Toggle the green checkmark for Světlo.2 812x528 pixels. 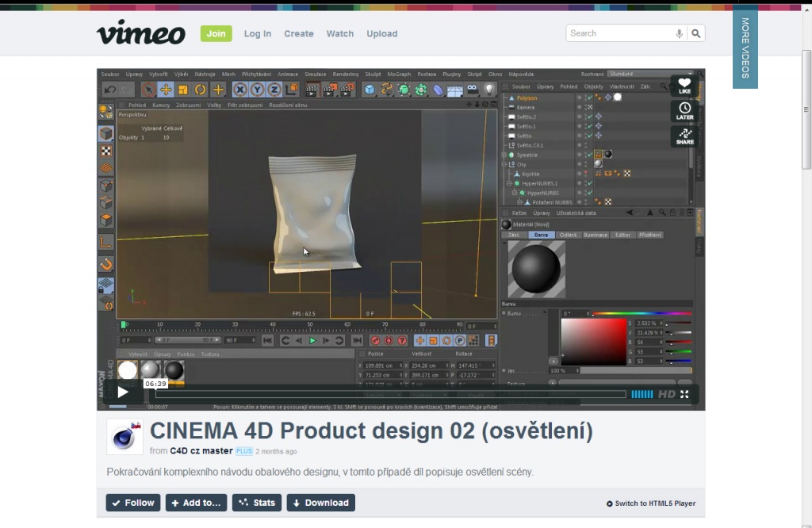[x=590, y=117]
